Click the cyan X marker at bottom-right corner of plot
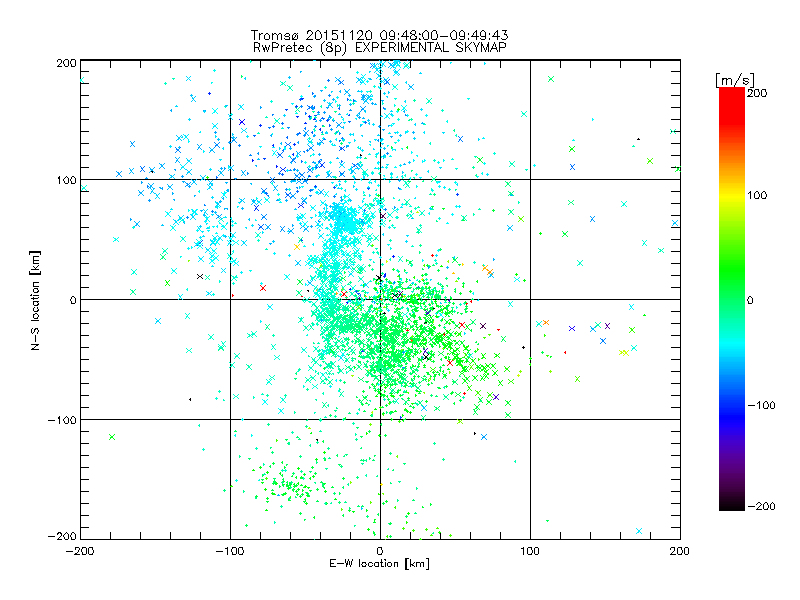Image resolution: width=800 pixels, height=600 pixels. pyautogui.click(x=639, y=531)
